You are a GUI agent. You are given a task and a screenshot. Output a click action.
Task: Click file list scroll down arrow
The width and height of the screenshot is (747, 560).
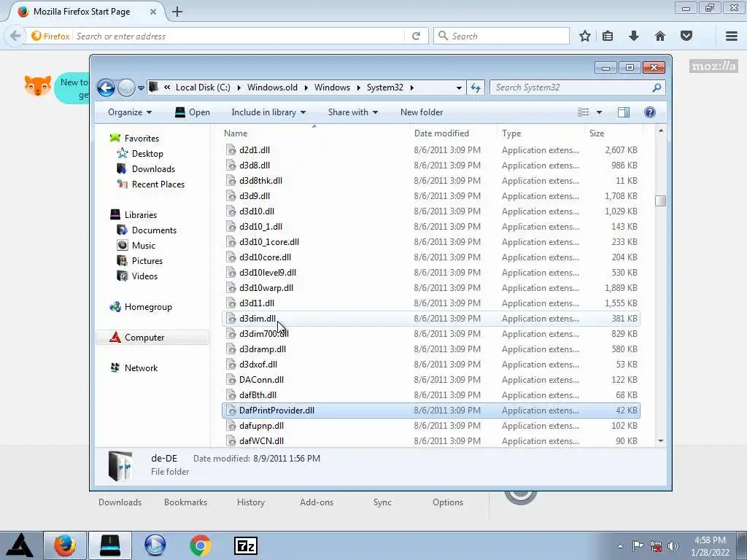pos(660,441)
